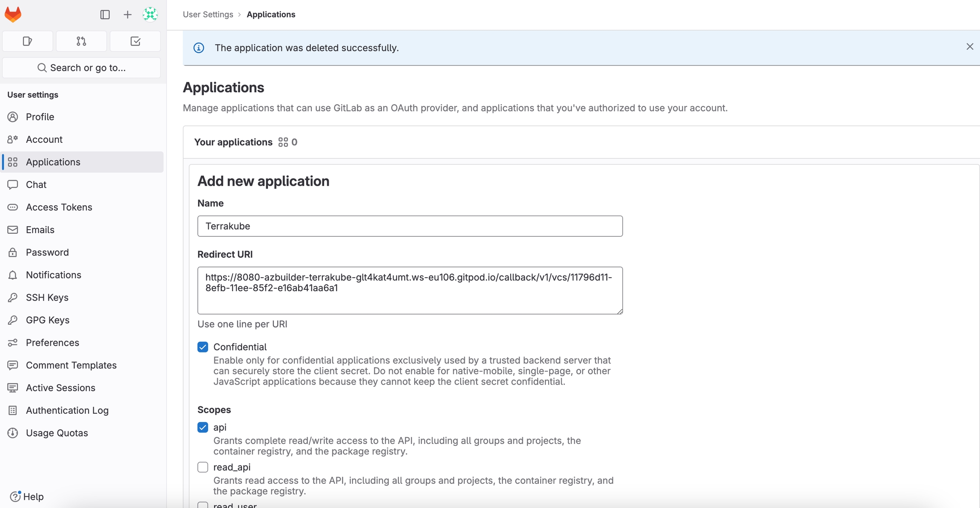Screen dimensions: 980x508
Task: Open the Help menu
Action: tap(27, 496)
